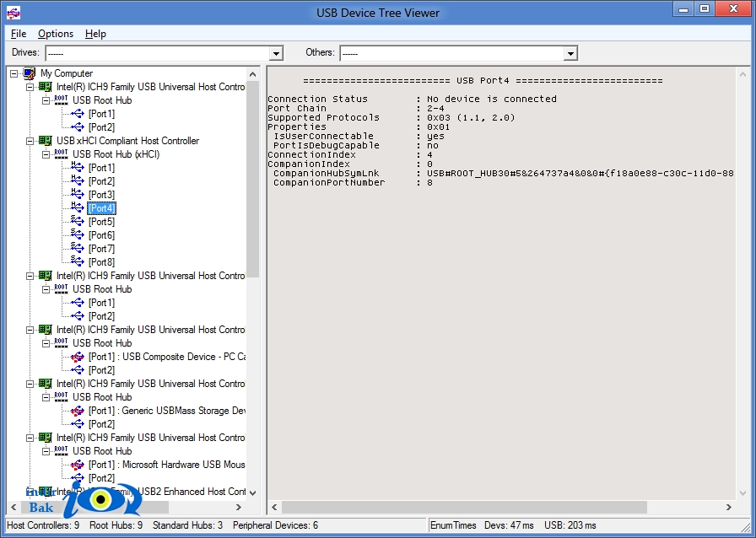The image size is (756, 538).
Task: Click the red device icon of USB Composite Device
Action: tap(77, 358)
